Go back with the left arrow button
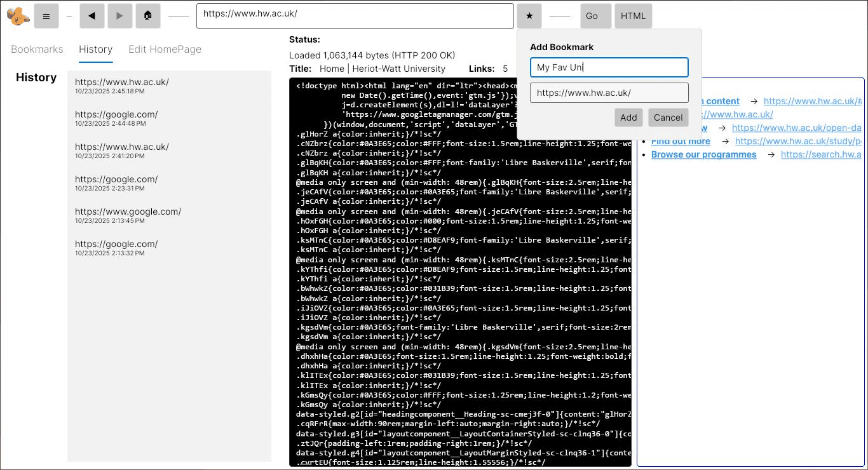Image resolution: width=868 pixels, height=470 pixels. pyautogui.click(x=92, y=16)
